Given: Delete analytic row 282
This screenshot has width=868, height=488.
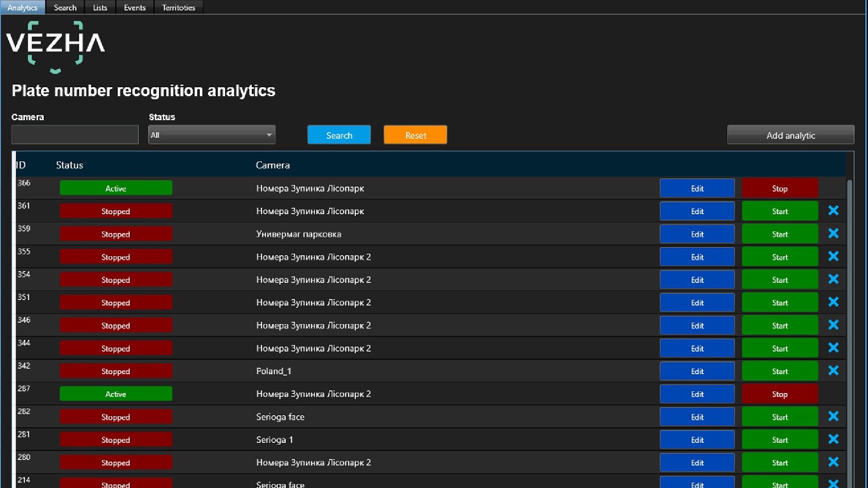Looking at the screenshot, I should [x=833, y=416].
